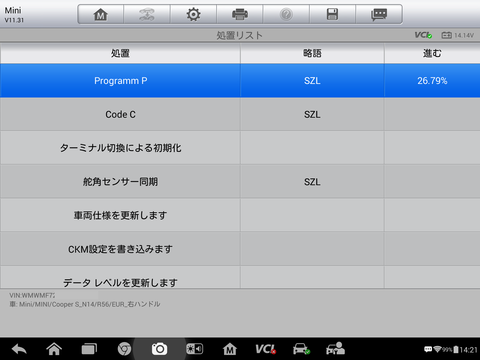
Task: Select 舵角センサー同期 row
Action: click(240, 182)
